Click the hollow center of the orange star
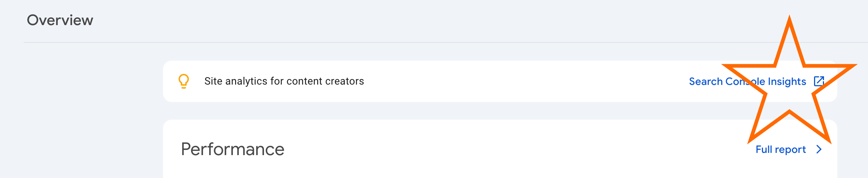Screen dimensions: 868x178 coord(789,89)
